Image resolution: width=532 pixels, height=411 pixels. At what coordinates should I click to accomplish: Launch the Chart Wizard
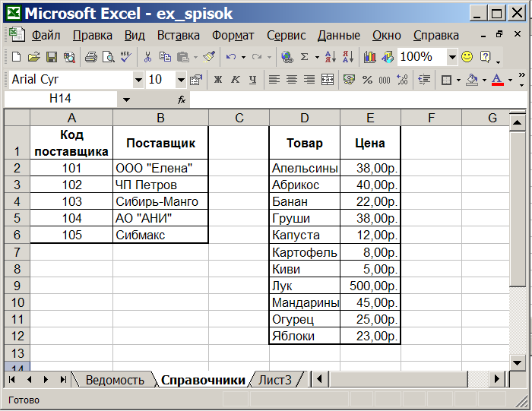370,57
